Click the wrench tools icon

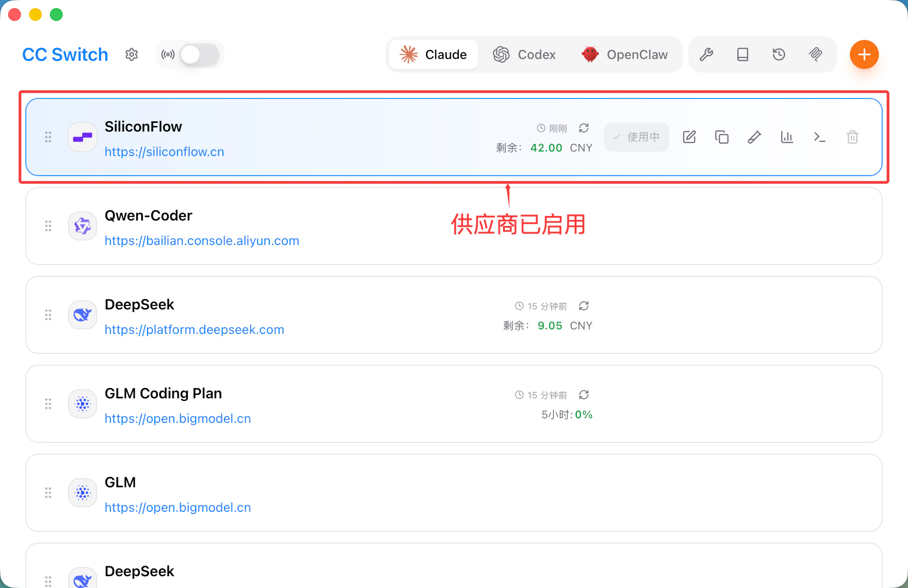coord(706,54)
